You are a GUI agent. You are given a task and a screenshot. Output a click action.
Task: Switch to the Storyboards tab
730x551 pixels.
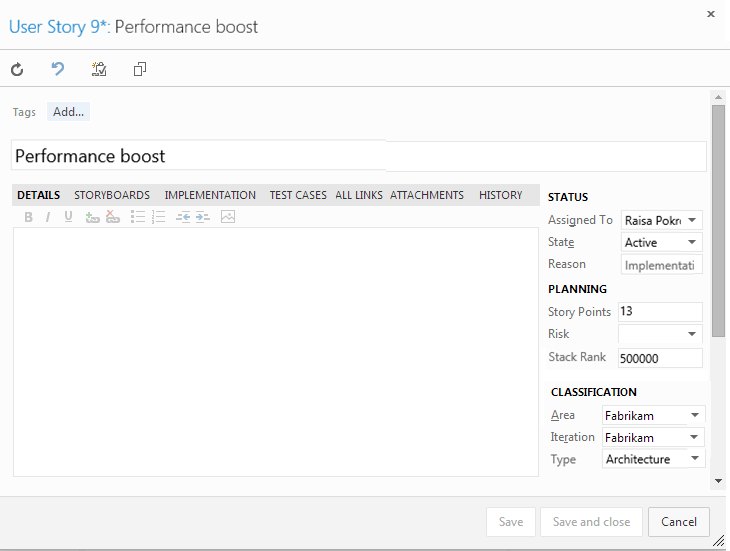click(112, 195)
